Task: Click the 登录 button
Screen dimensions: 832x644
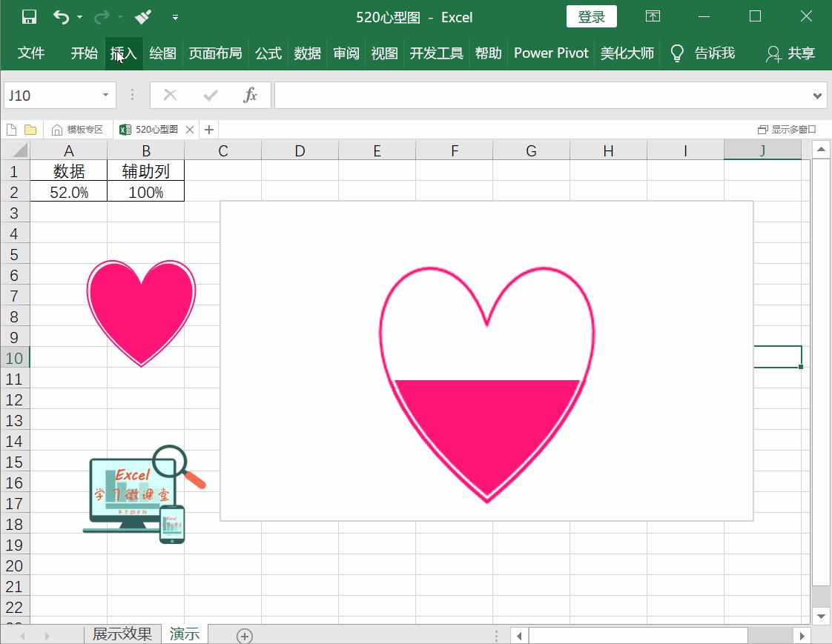Action: click(591, 16)
